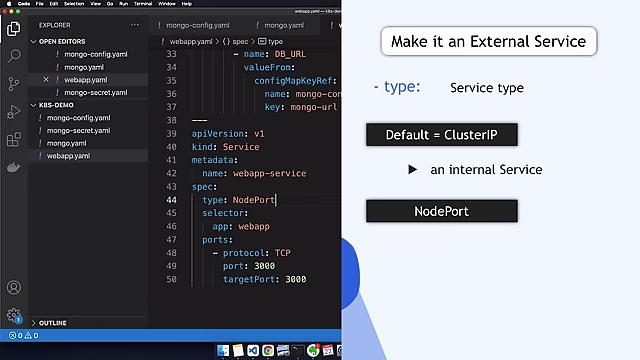Open webapp.yaml in K8S-DEMO folder

pos(69,156)
